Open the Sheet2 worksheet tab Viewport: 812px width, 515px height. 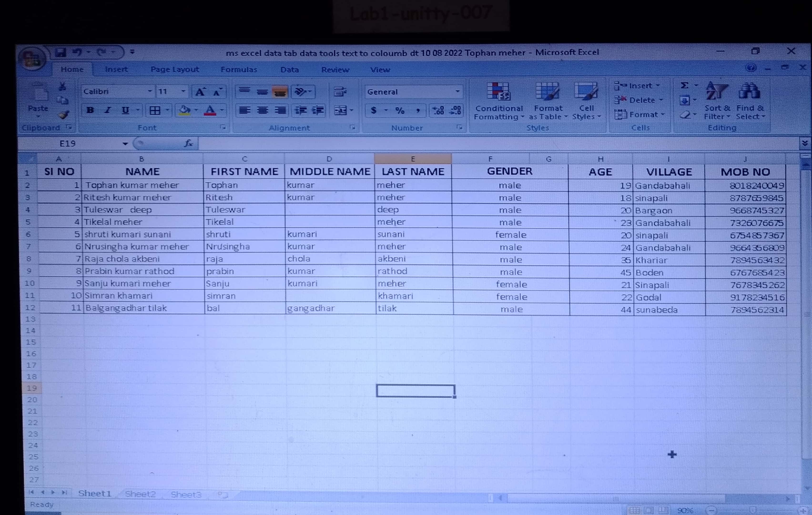tap(140, 494)
